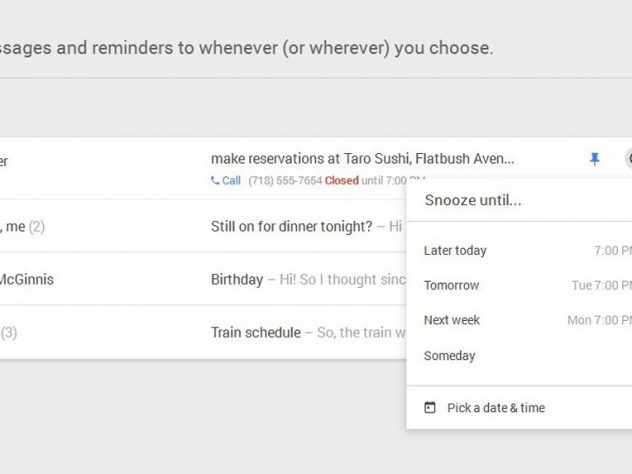Open the Taro Sushi reservations reminder
Viewport: 632px width, 474px height.
[x=362, y=159]
